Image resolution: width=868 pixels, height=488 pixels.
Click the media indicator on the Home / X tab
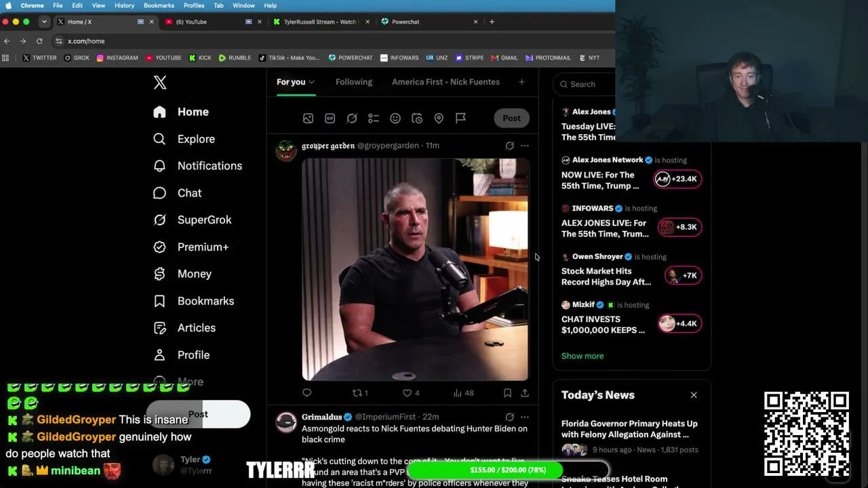[140, 22]
